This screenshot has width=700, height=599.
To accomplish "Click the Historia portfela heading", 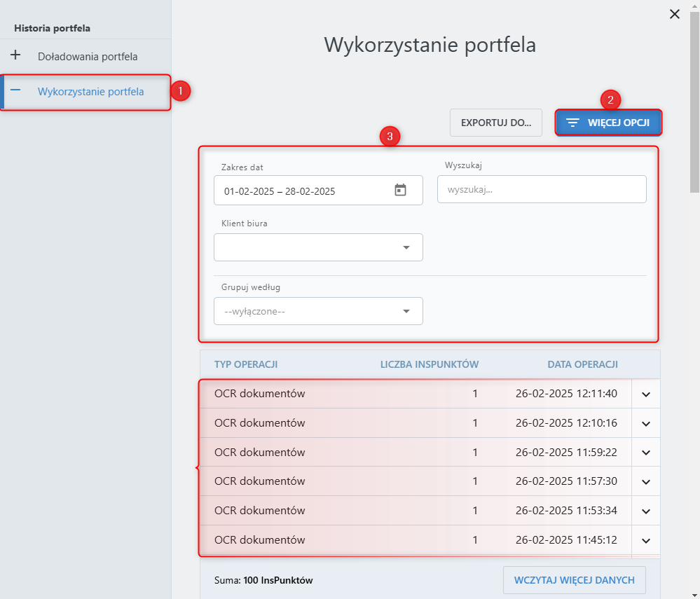I will tap(53, 28).
